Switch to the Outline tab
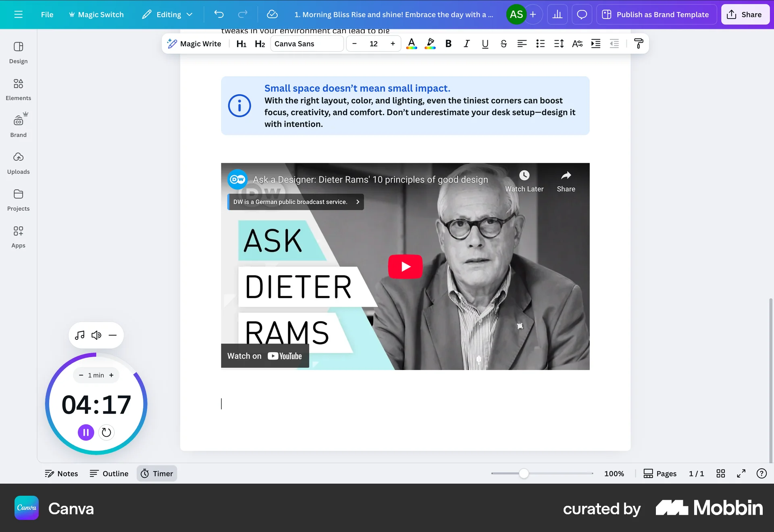 click(x=108, y=474)
